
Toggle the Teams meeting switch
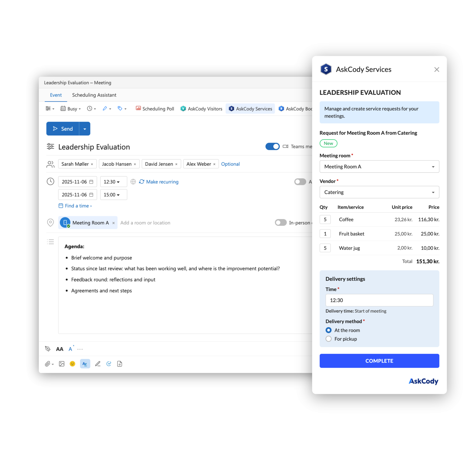click(x=273, y=146)
